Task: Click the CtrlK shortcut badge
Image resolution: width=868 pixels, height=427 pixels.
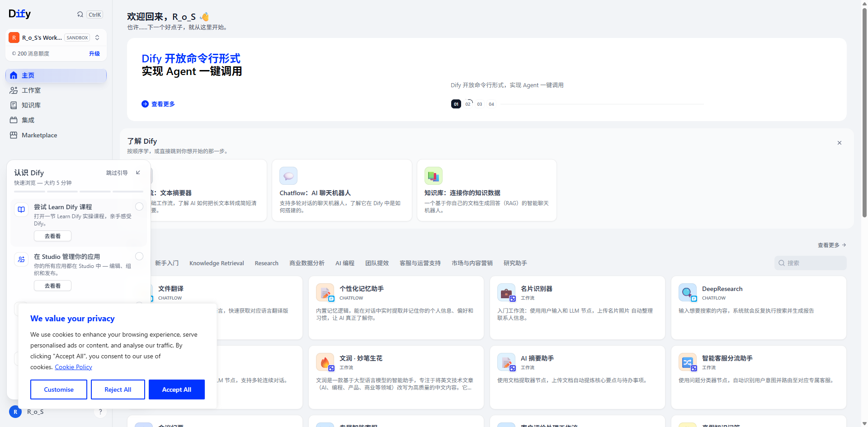Action: pyautogui.click(x=95, y=14)
